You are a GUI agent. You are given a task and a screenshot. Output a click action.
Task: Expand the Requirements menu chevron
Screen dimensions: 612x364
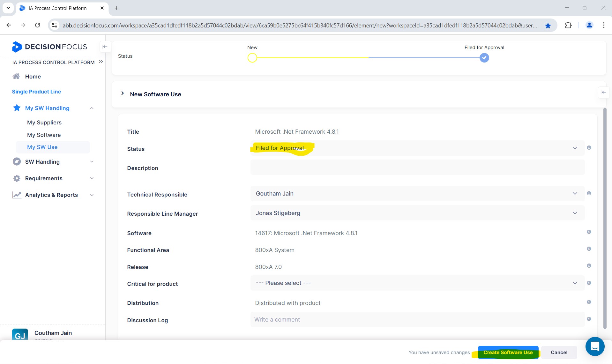[x=92, y=178]
